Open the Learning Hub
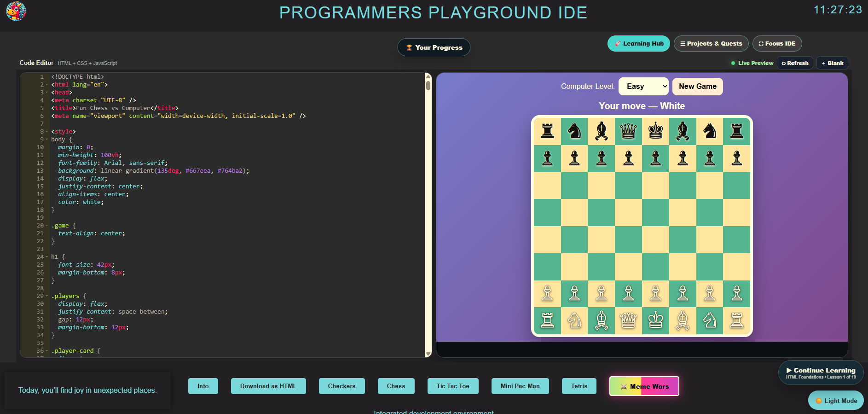This screenshot has width=868, height=414. click(x=639, y=44)
